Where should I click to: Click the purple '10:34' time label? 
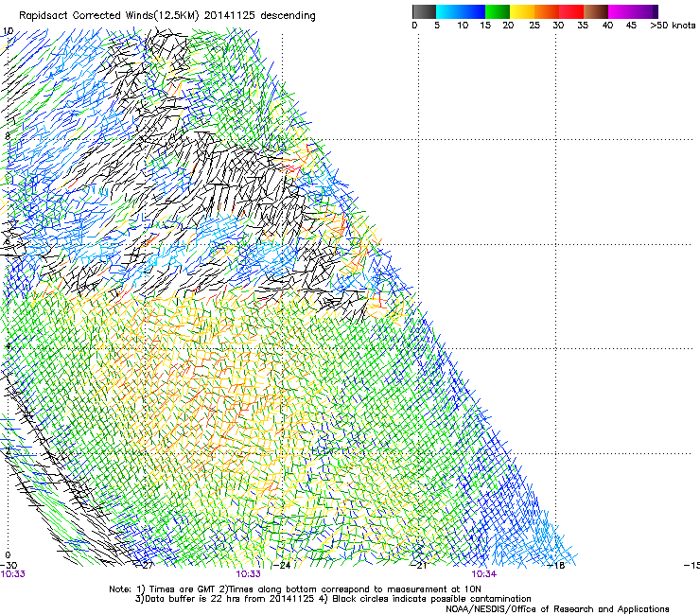484,574
